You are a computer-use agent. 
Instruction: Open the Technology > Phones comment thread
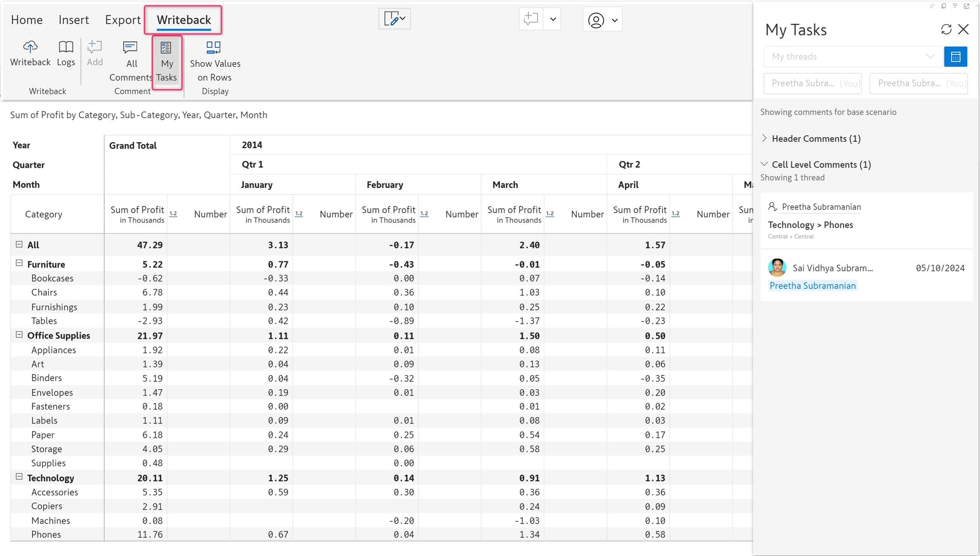[x=810, y=225]
